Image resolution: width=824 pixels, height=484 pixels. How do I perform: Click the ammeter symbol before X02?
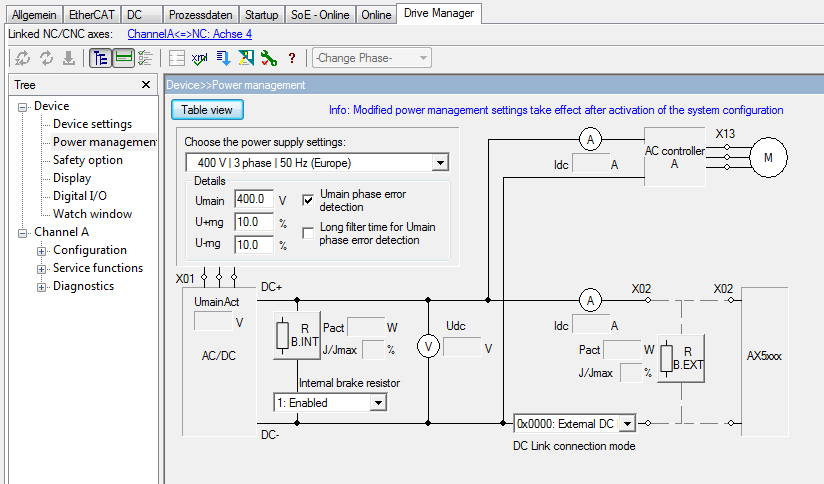[590, 301]
